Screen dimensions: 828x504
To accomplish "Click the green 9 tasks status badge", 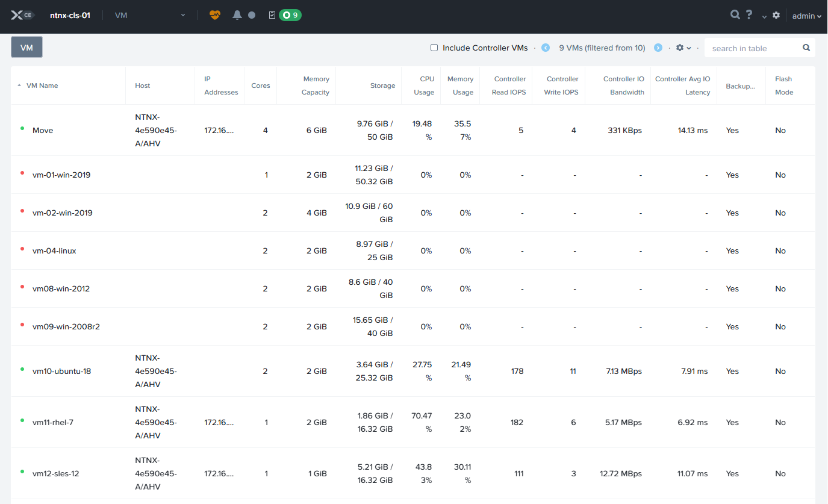I will point(290,15).
